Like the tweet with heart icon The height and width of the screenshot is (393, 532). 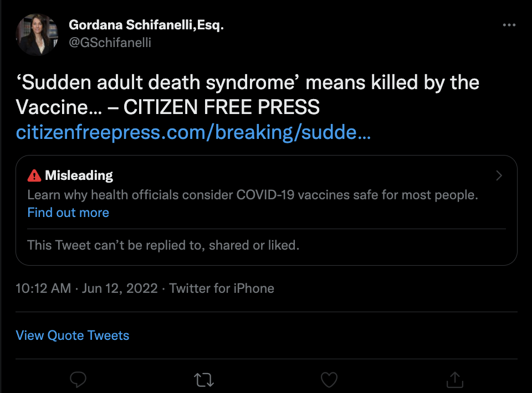(329, 379)
